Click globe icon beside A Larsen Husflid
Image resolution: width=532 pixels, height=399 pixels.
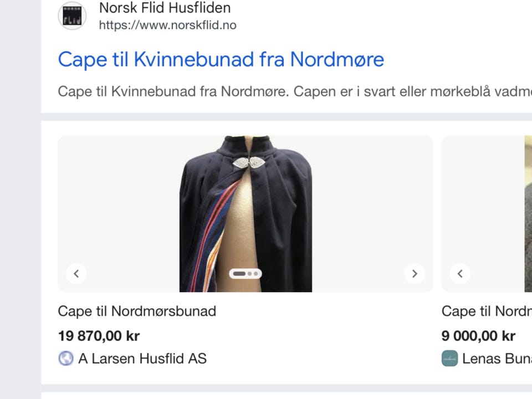click(66, 359)
